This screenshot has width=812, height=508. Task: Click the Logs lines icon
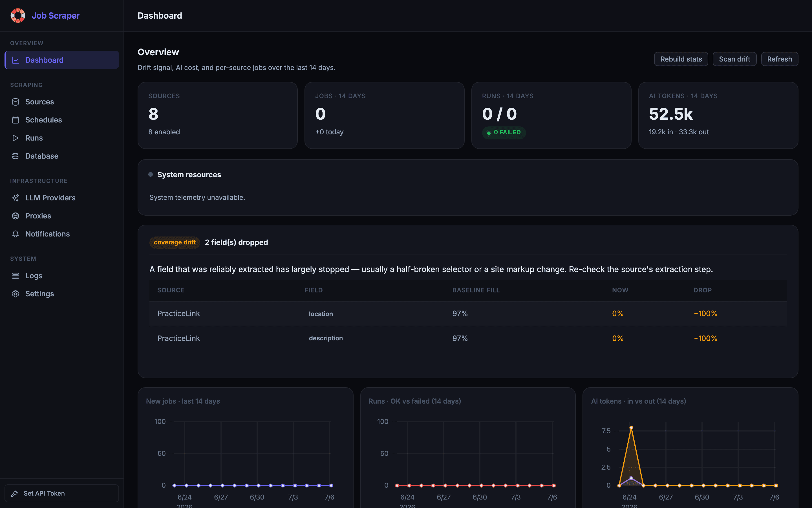[16, 276]
